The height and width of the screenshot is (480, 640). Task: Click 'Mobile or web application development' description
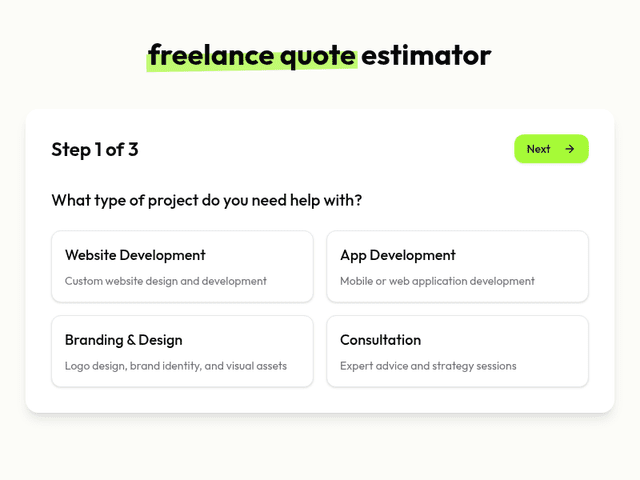click(x=437, y=281)
